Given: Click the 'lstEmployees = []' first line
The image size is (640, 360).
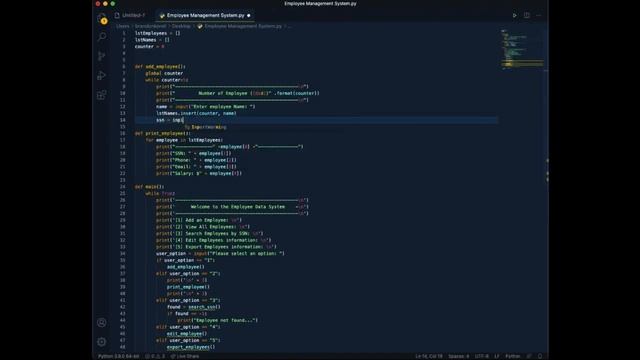Looking at the screenshot, I should 157,33.
